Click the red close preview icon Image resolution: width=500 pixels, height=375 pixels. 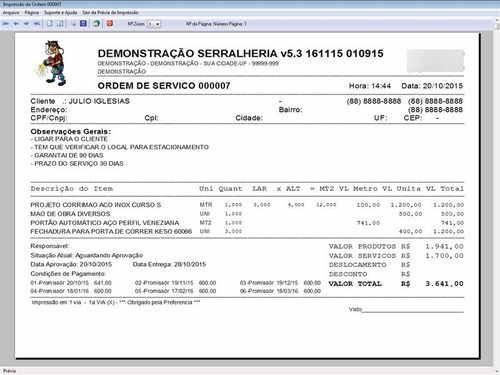(110, 23)
